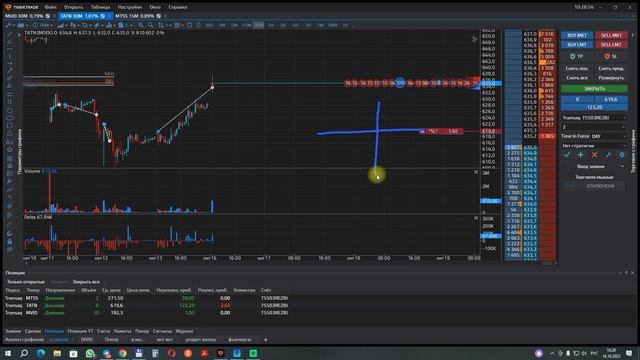Select the MTSS row in positions table
This screenshot has height=360, width=640.
147,298
